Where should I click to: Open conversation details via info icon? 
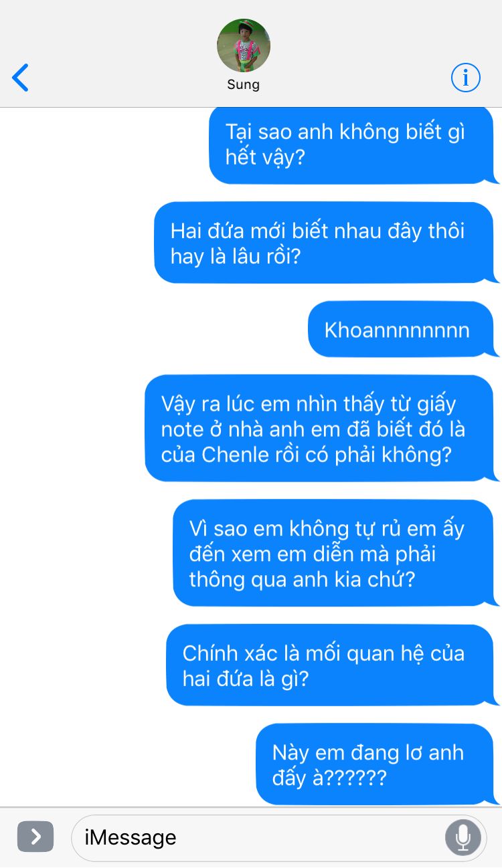[x=465, y=78]
